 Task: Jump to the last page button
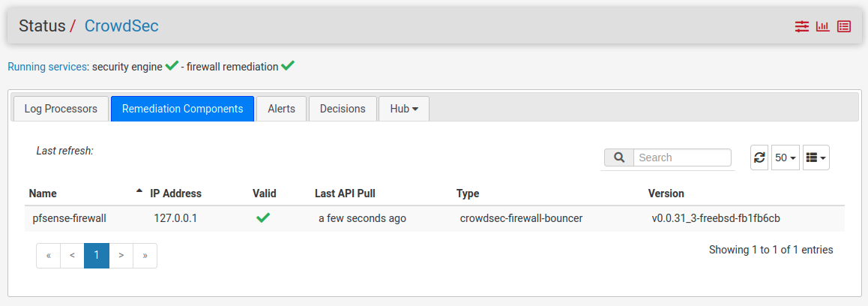click(x=145, y=255)
